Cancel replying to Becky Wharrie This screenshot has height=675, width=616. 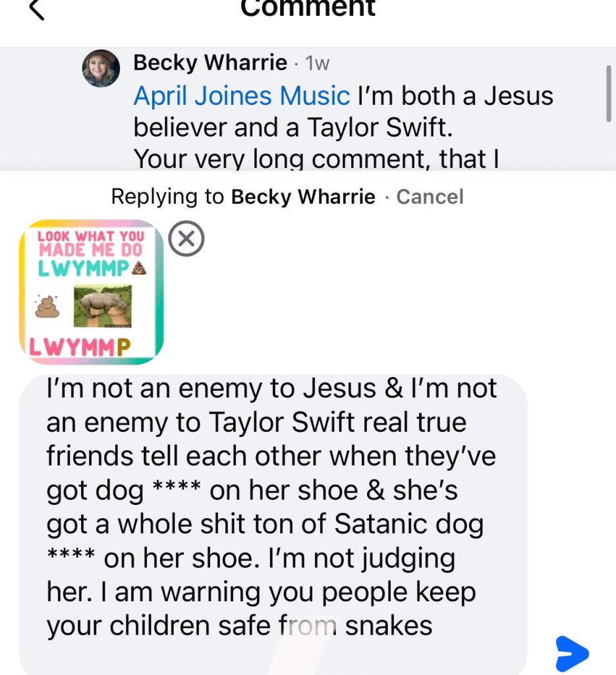coord(430,196)
